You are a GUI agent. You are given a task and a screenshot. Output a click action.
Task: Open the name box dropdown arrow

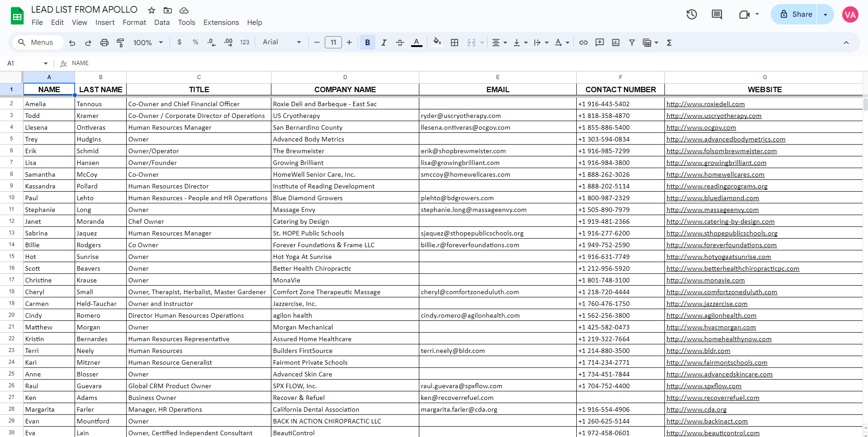(x=46, y=63)
